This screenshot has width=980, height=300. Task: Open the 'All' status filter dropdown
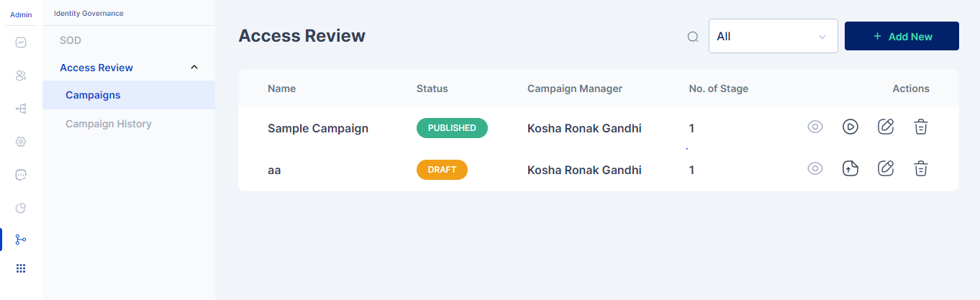(773, 36)
